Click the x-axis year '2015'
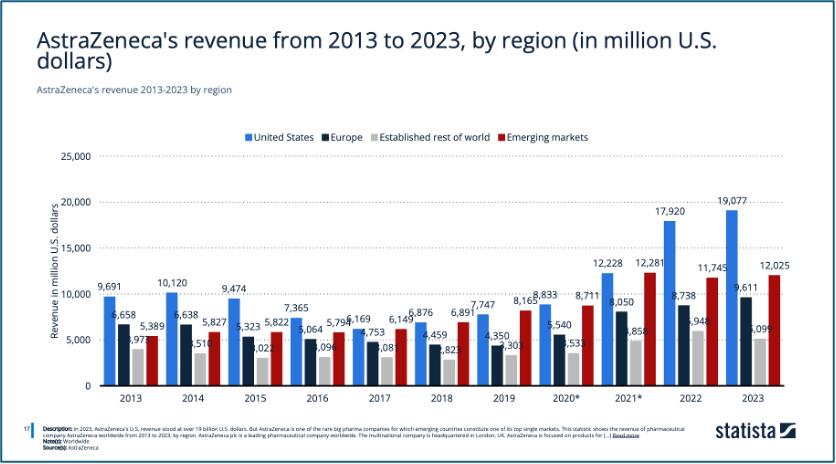The width and height of the screenshot is (836, 464). point(255,398)
